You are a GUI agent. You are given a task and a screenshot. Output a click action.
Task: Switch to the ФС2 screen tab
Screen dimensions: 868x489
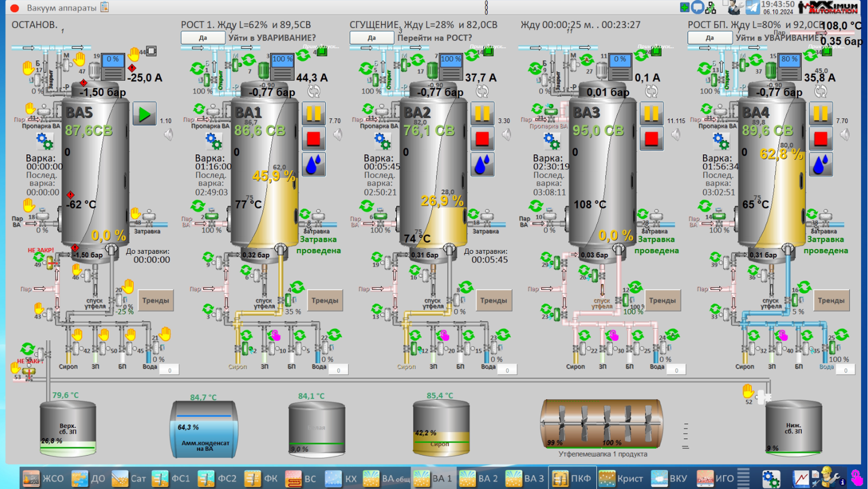217,479
